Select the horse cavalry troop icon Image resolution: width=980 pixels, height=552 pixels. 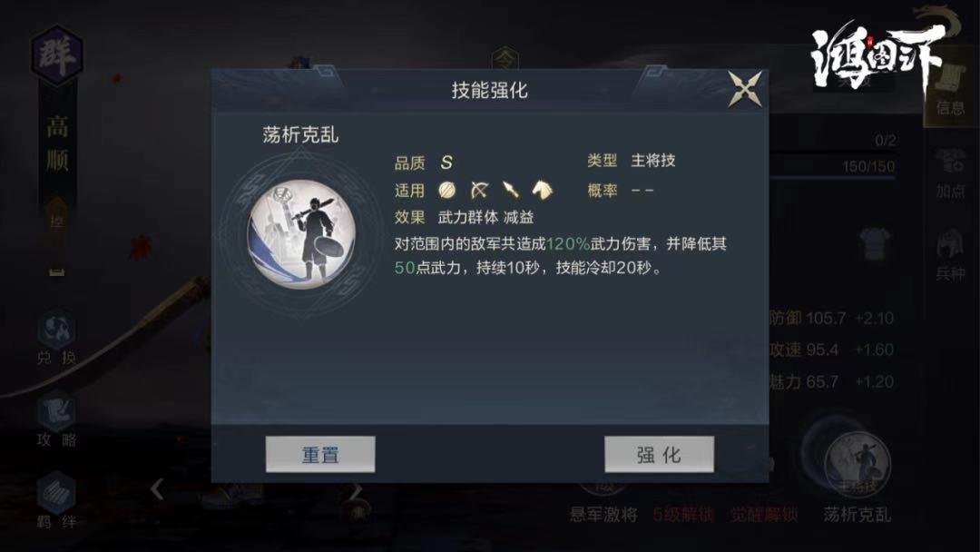542,190
